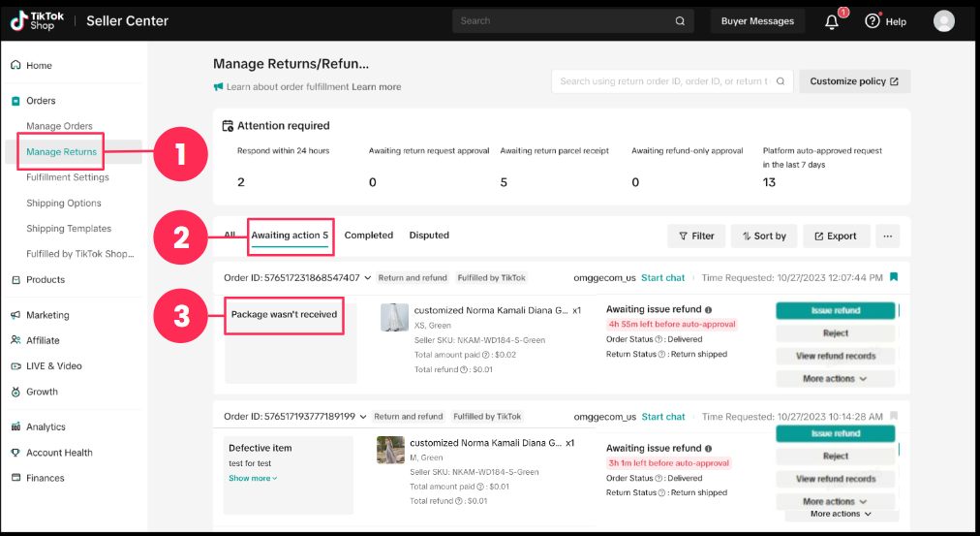Viewport: 980px width, 536px height.
Task: Switch to the Disputed tab
Action: click(x=429, y=236)
